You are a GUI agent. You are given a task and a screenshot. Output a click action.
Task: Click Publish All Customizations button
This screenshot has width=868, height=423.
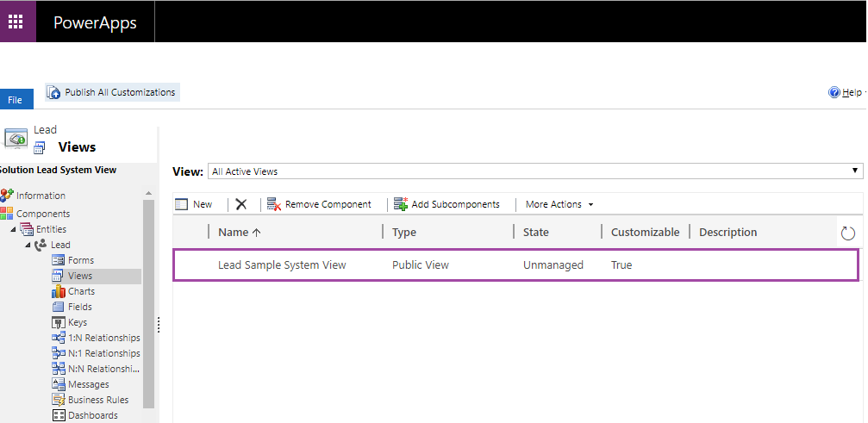(x=112, y=92)
